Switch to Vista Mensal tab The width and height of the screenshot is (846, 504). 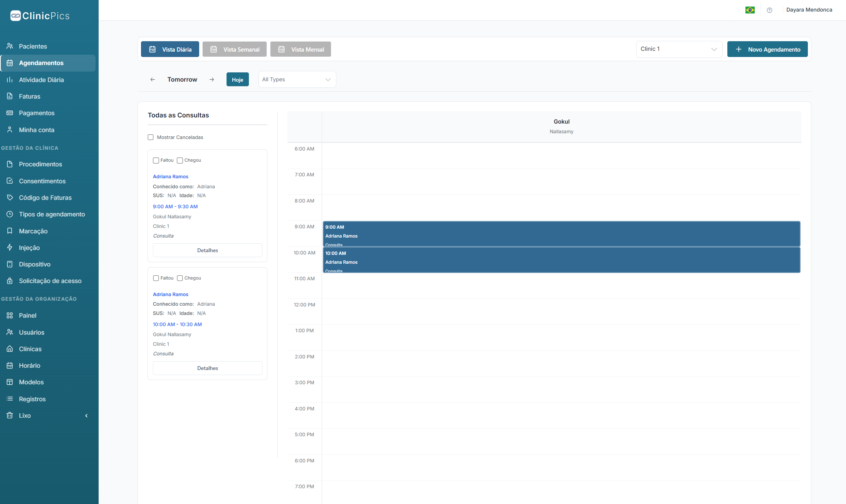click(x=300, y=49)
